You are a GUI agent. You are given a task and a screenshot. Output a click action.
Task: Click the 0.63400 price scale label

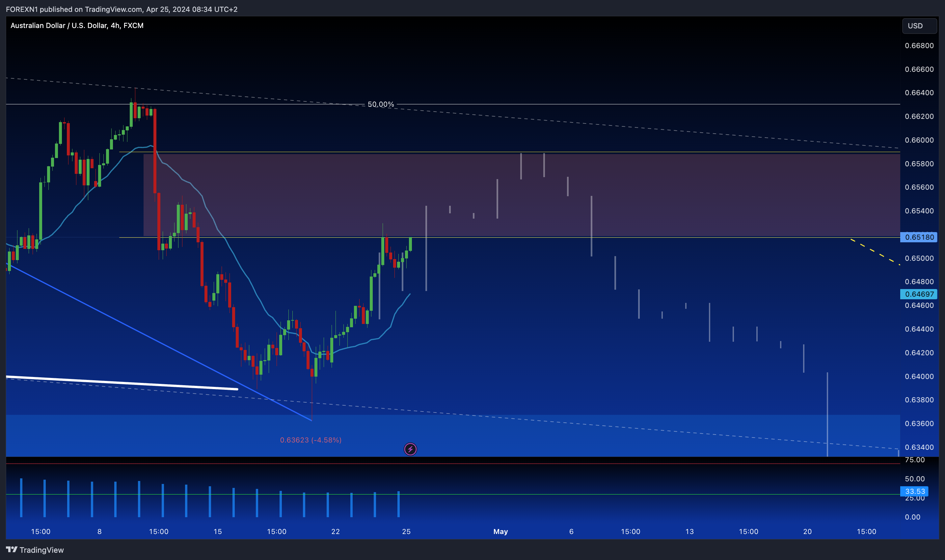(919, 447)
